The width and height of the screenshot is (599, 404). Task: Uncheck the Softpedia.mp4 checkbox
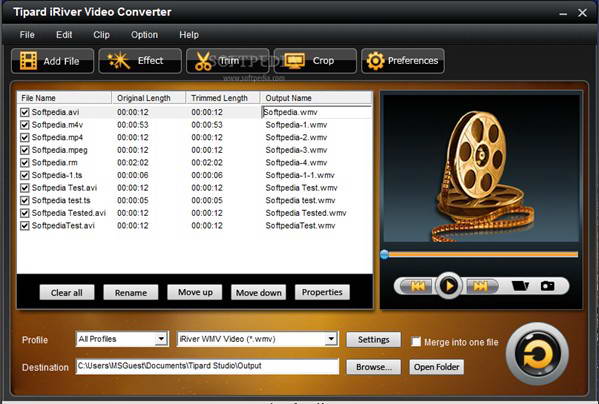(x=25, y=137)
